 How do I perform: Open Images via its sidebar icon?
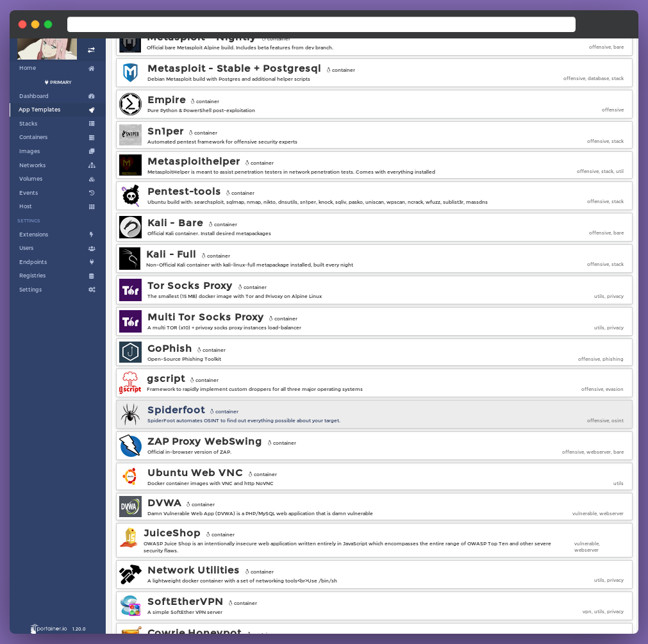tap(92, 151)
